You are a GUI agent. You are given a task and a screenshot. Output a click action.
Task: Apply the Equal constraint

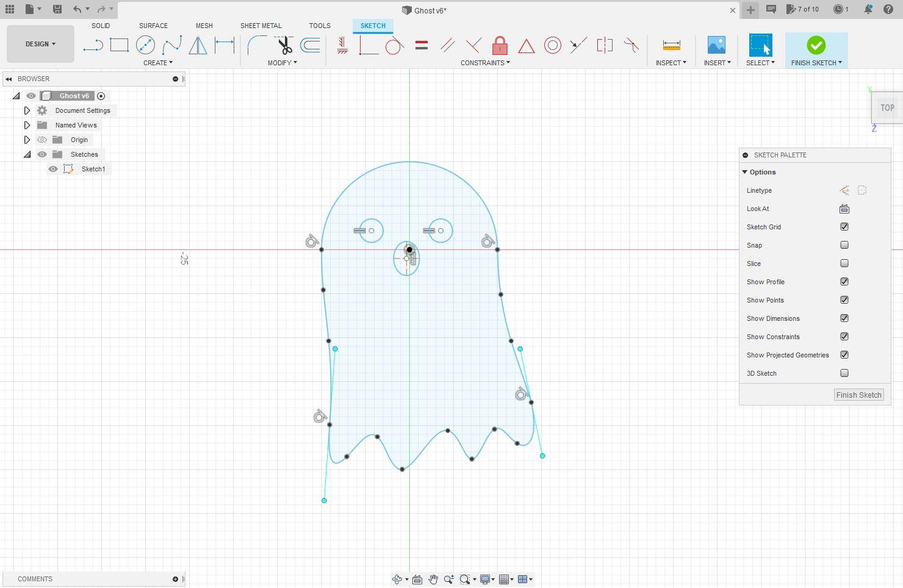(x=421, y=45)
